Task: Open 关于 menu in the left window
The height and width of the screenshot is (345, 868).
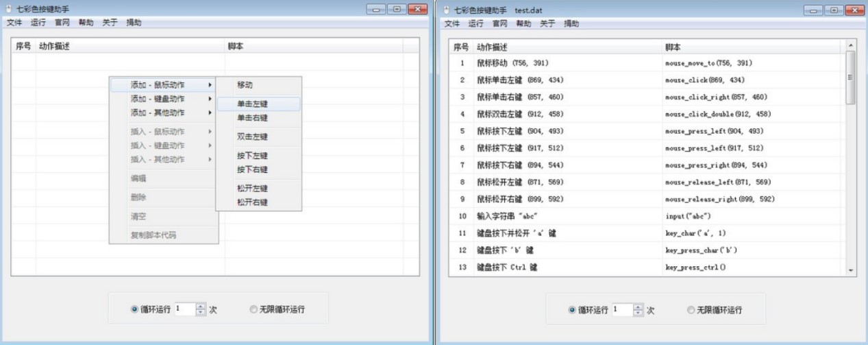Action: tap(110, 23)
